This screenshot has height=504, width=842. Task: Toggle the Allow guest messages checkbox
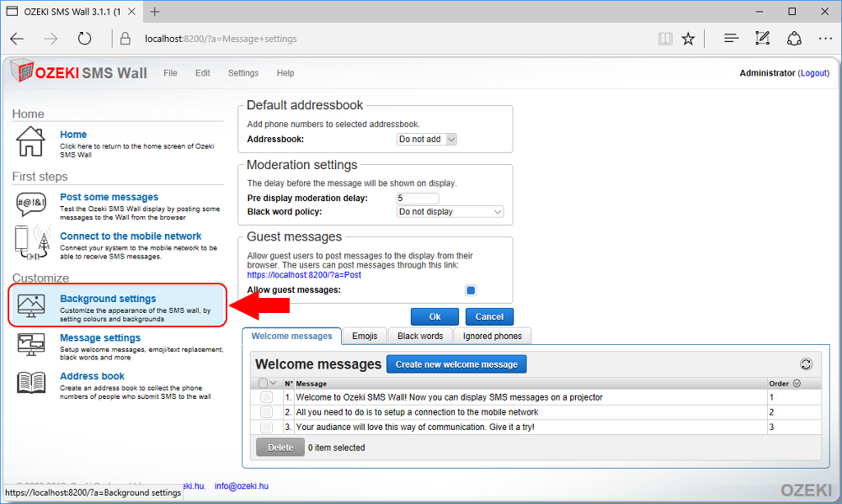[471, 290]
